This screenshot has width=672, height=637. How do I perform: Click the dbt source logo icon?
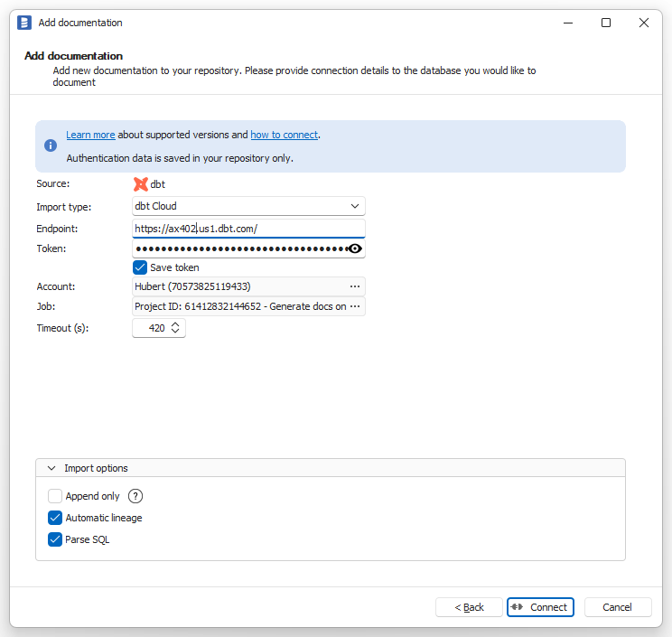[141, 184]
